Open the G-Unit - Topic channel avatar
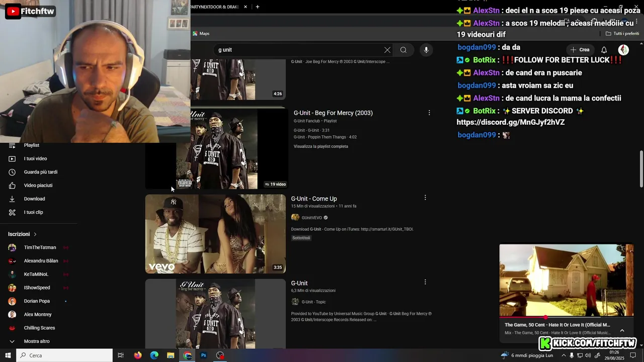The width and height of the screenshot is (644, 362). (295, 302)
